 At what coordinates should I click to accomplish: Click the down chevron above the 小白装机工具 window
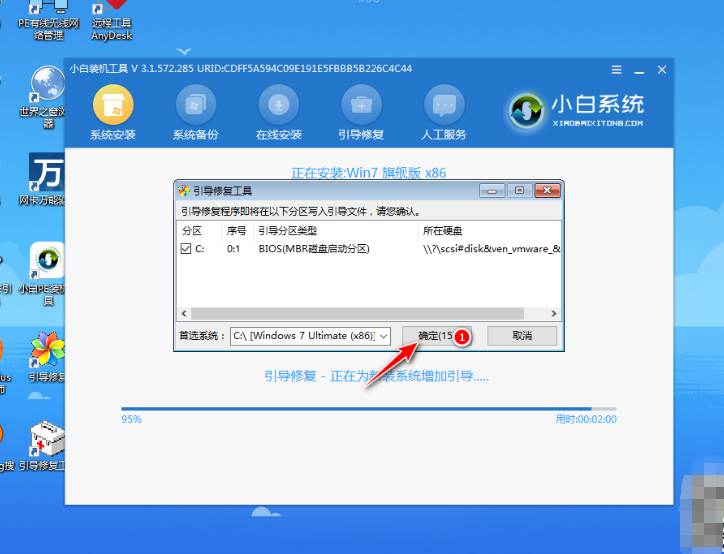184,51
